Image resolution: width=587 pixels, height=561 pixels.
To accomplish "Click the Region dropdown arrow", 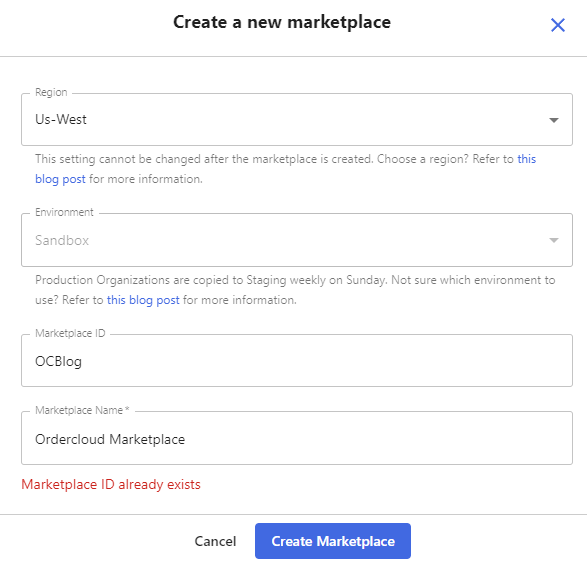I will pos(554,120).
